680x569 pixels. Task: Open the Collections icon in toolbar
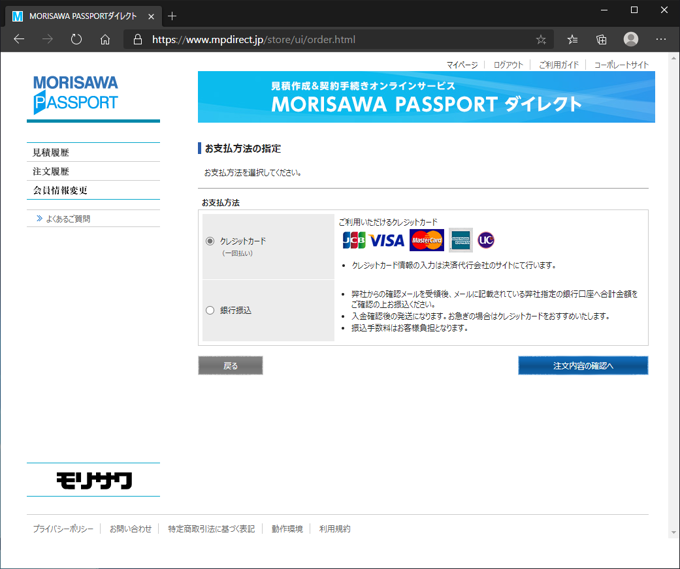[602, 40]
